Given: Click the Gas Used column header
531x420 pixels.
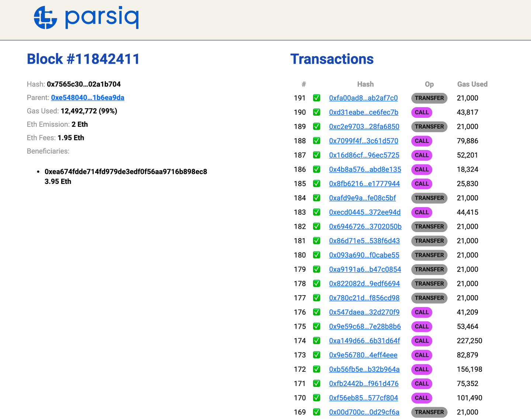Looking at the screenshot, I should 472,84.
